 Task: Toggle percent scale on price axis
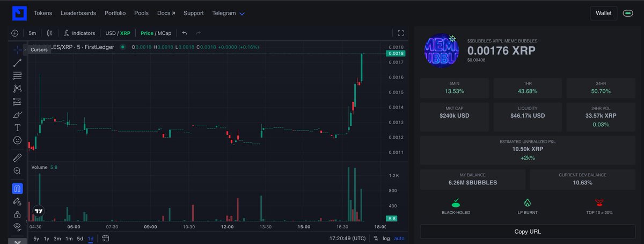click(x=376, y=238)
